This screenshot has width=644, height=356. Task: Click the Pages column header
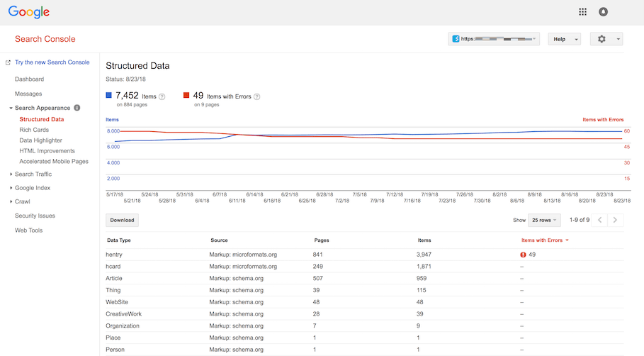pyautogui.click(x=322, y=240)
